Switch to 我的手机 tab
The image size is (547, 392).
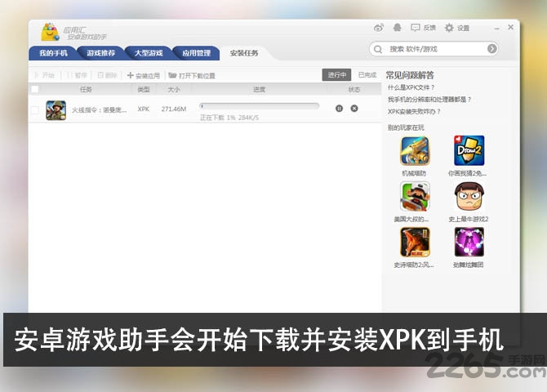point(53,53)
